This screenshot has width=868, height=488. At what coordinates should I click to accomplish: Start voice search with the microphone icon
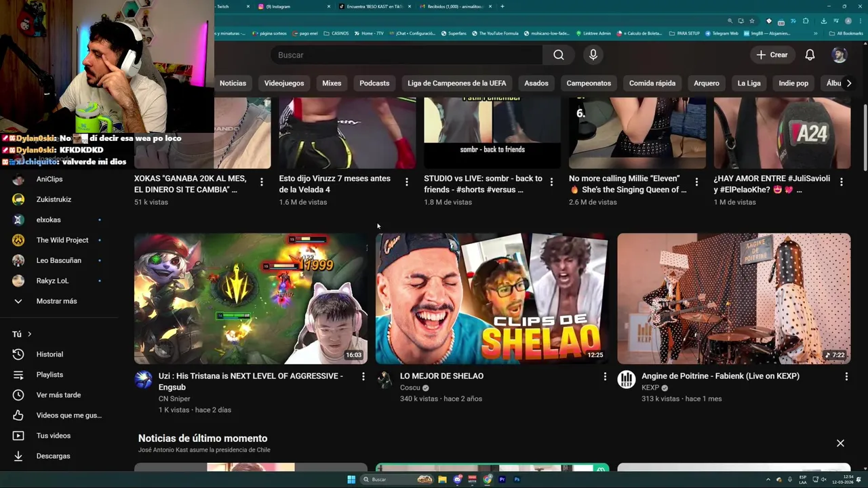[593, 55]
